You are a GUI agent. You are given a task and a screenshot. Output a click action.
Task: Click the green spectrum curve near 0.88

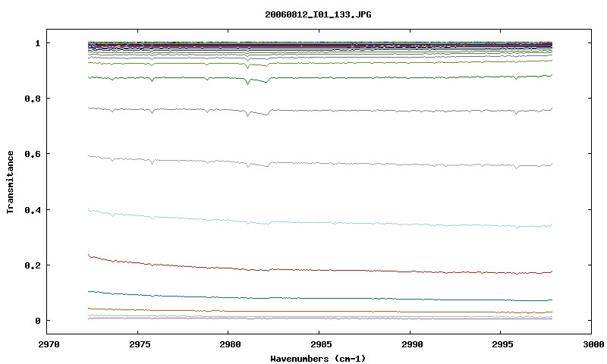(319, 78)
